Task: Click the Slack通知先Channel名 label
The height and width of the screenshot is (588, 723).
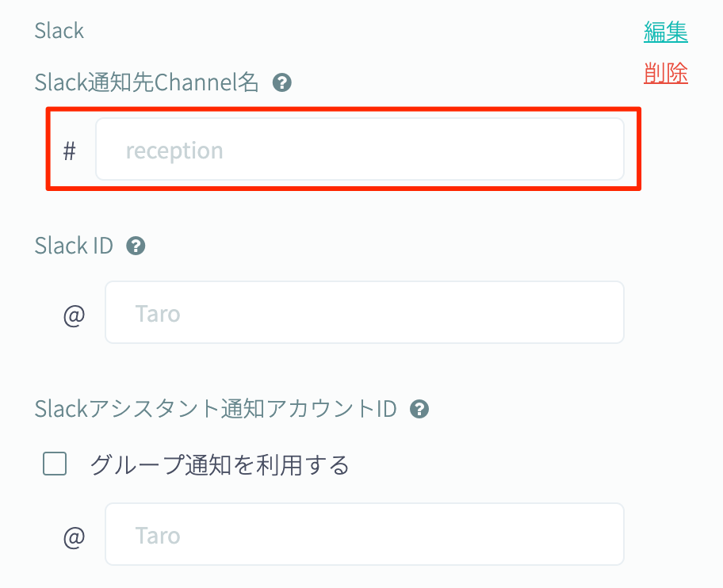Action: click(x=147, y=82)
